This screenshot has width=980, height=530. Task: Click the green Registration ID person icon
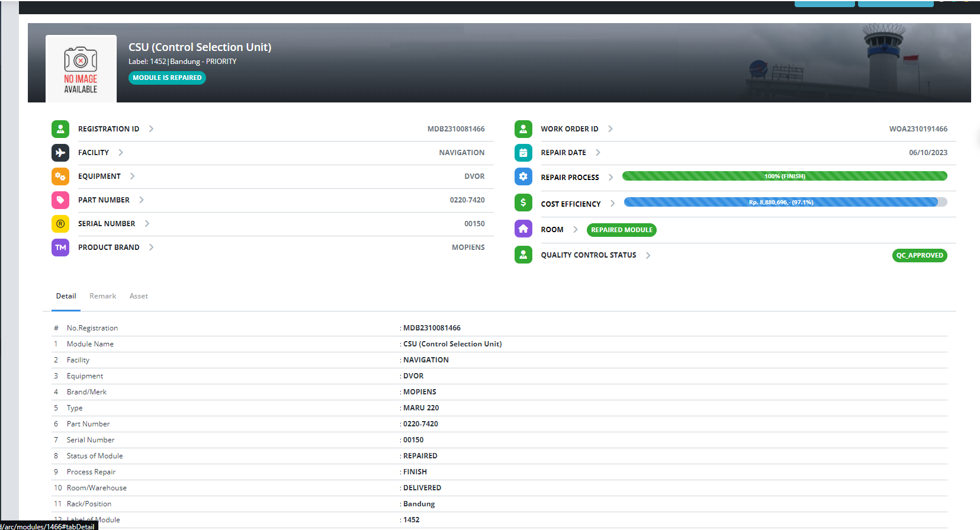point(60,129)
